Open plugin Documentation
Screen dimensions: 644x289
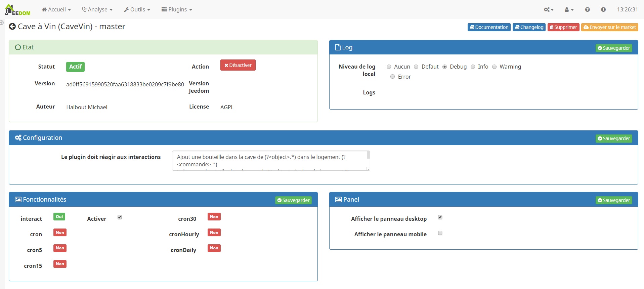point(489,27)
